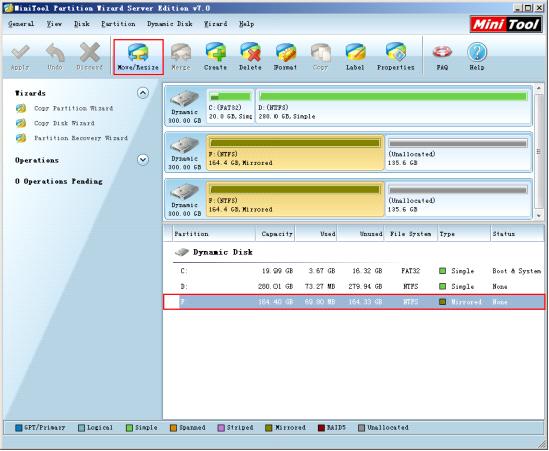Click the disk map scrollbar up arrow
Viewport: 549px width, 451px height.
[x=539, y=88]
